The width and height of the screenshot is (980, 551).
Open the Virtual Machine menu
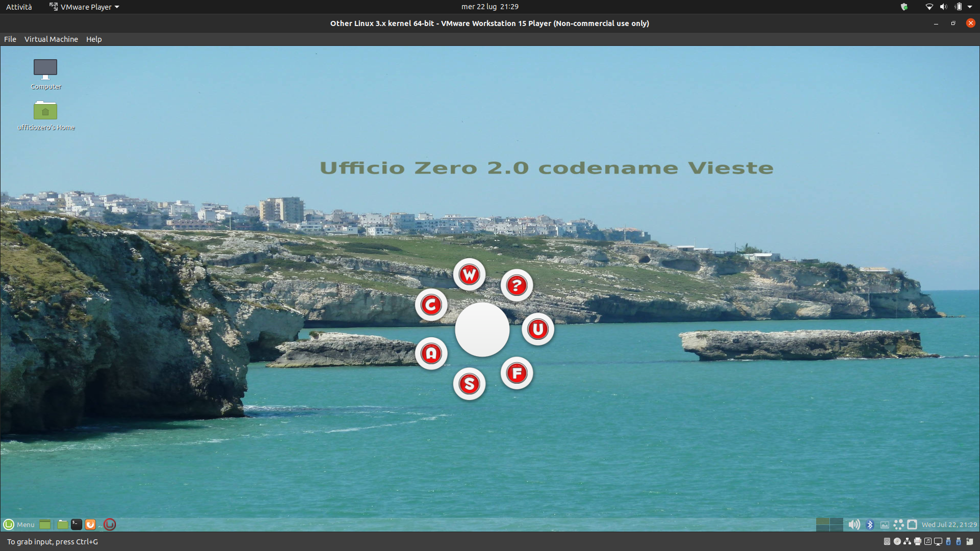pos(51,39)
